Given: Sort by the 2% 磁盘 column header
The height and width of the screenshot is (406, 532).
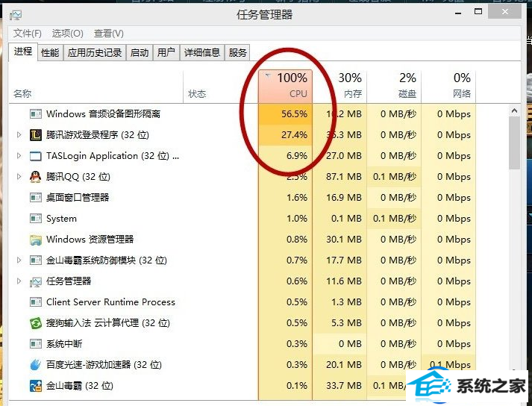Looking at the screenshot, I should coord(394,87).
